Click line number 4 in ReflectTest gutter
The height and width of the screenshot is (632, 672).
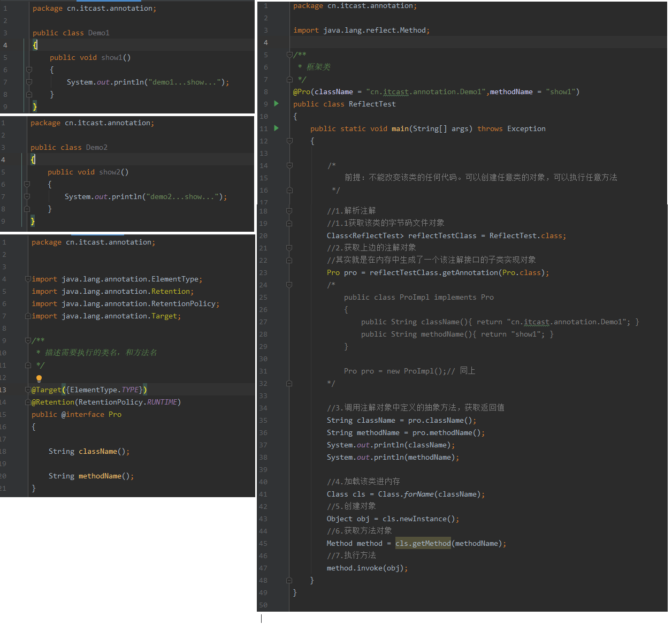pos(266,42)
